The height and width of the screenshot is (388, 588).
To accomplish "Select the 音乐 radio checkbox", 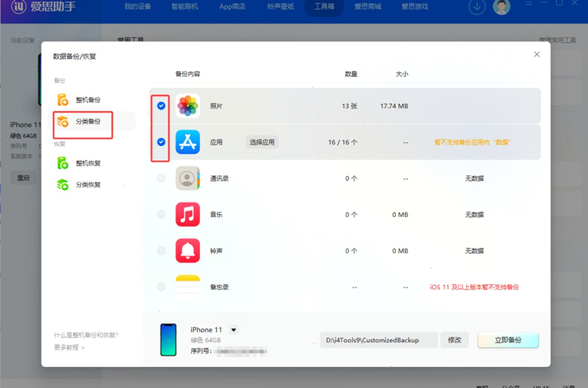I will tap(161, 215).
